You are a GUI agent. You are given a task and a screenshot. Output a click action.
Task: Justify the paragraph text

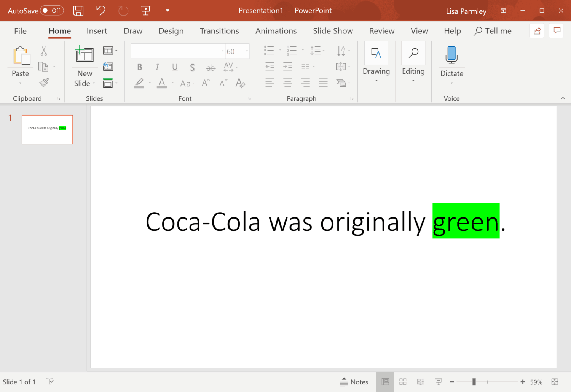pos(323,83)
